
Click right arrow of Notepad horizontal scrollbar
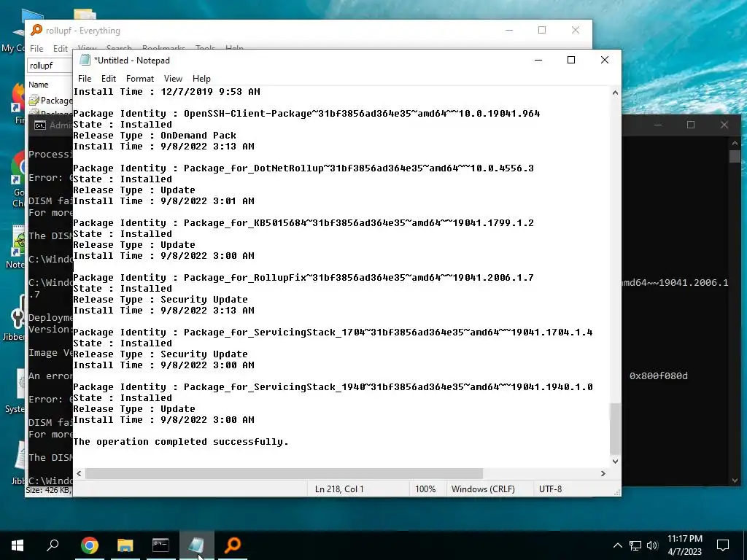tap(603, 473)
